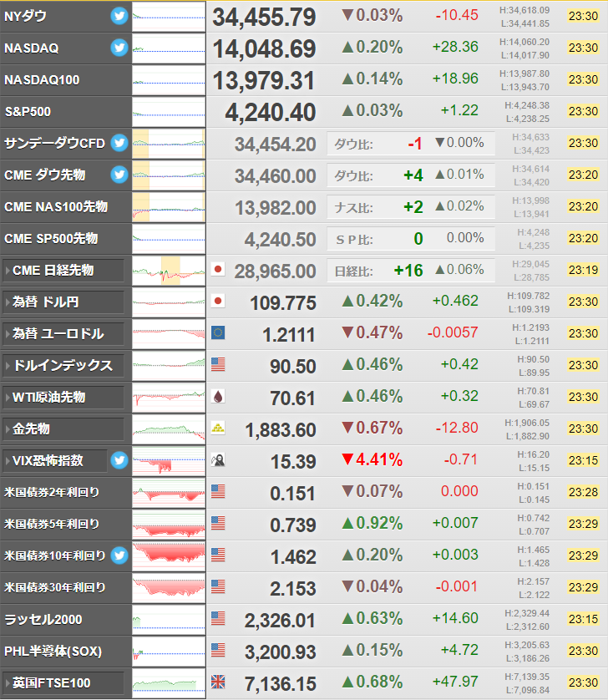The width and height of the screenshot is (608, 700).
Task: Click the ダウ比 -1 comparison box
Action: click(x=411, y=144)
